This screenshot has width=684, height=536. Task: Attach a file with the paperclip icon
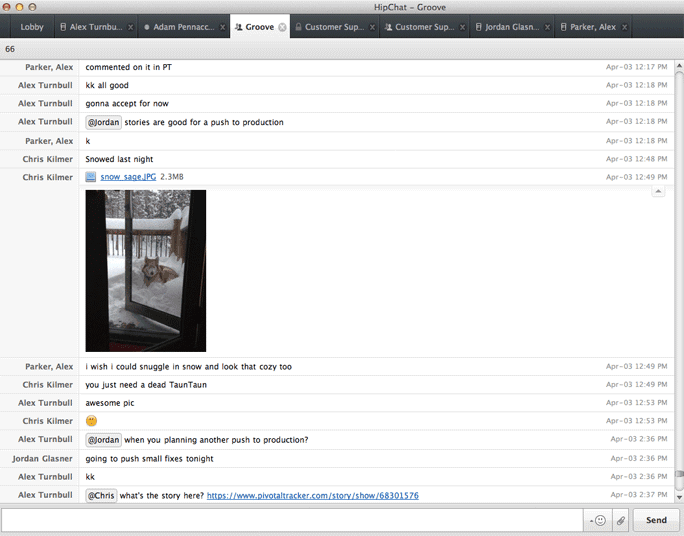point(621,520)
